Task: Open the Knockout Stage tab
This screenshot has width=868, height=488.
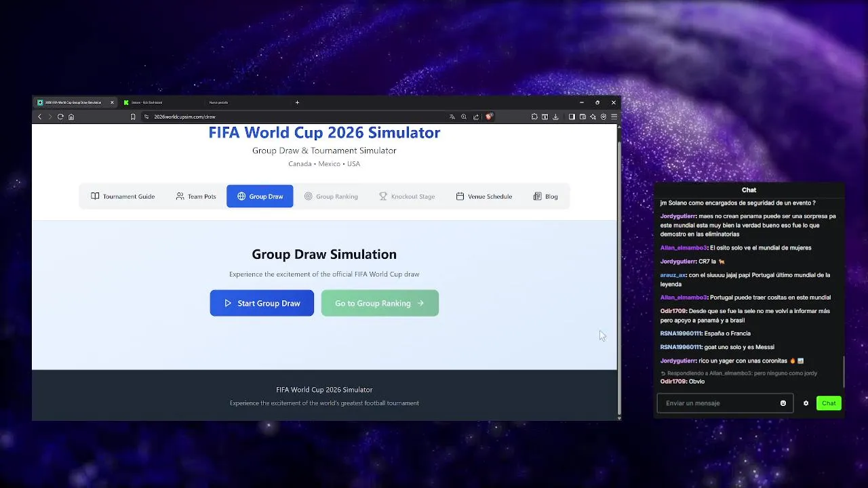Action: pyautogui.click(x=407, y=197)
